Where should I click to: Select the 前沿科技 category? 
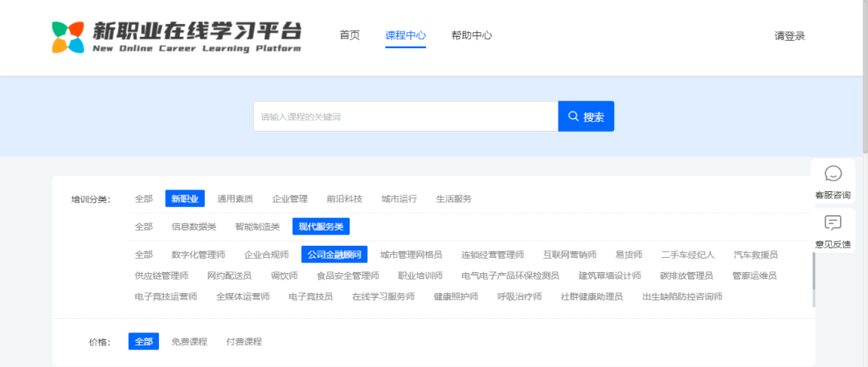pyautogui.click(x=345, y=198)
